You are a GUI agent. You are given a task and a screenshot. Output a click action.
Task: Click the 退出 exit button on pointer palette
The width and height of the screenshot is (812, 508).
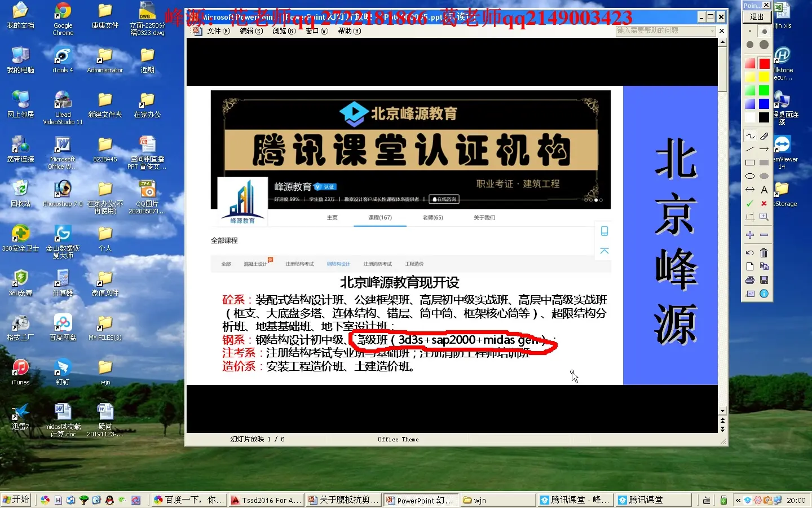coord(757,17)
